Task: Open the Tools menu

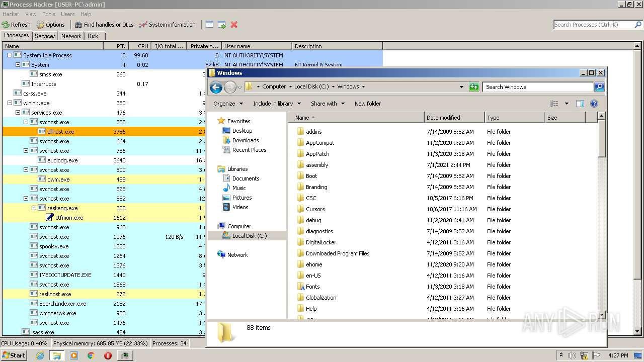Action: pyautogui.click(x=49, y=14)
